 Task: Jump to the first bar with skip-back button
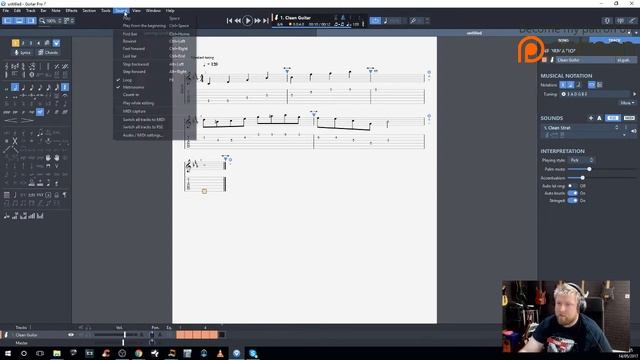[x=229, y=20]
